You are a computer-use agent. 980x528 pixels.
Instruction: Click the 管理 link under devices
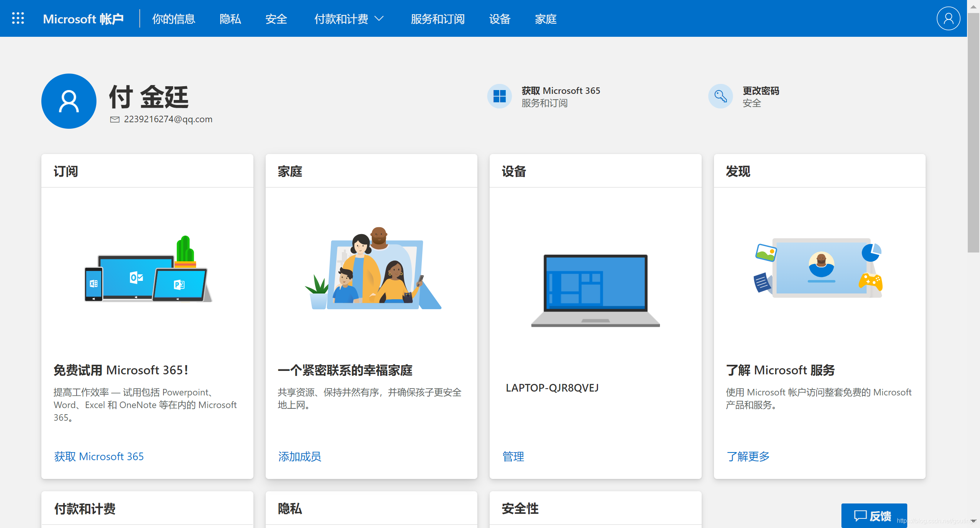click(513, 456)
